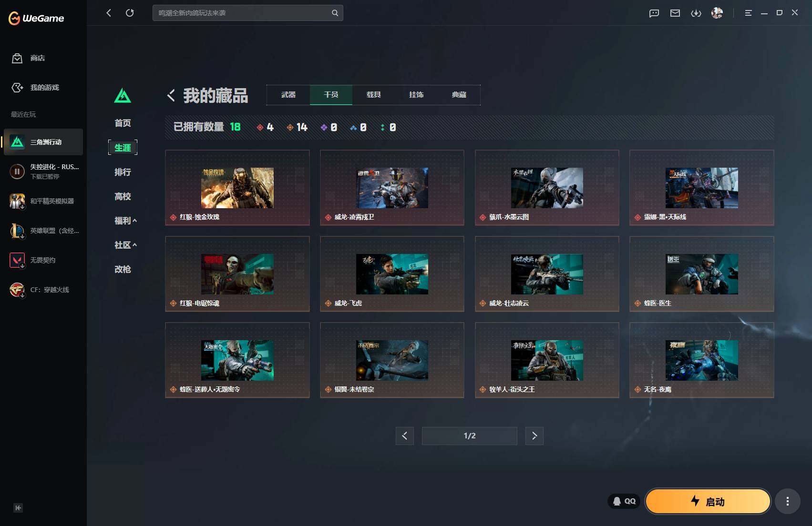
Task: Open the download manager icon
Action: tap(696, 13)
